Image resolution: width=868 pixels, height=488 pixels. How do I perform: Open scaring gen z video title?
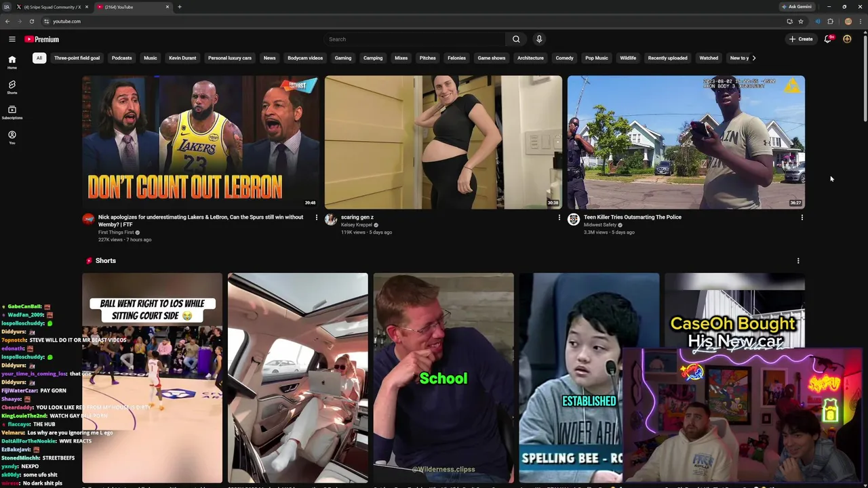pyautogui.click(x=357, y=218)
